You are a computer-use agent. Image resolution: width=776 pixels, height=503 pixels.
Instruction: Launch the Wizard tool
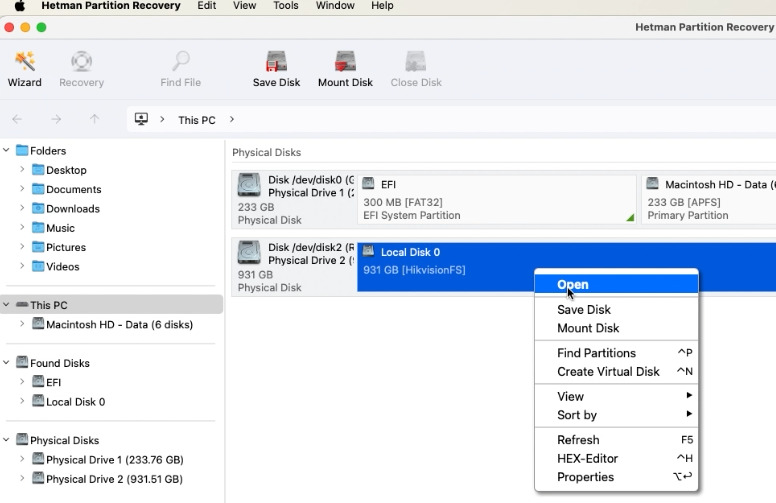24,69
